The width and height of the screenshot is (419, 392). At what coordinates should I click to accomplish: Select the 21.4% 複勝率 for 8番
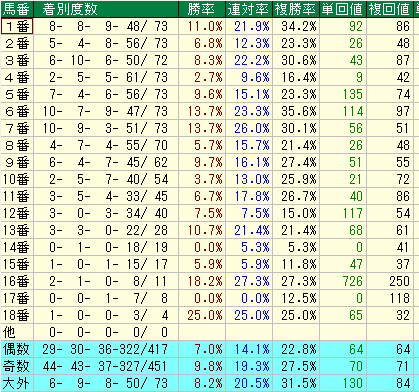click(x=299, y=145)
